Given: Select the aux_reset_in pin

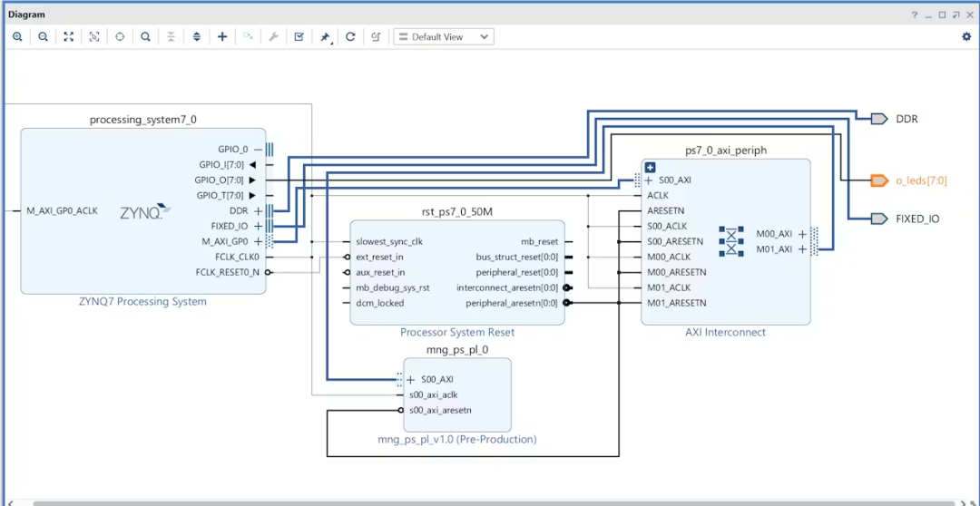Looking at the screenshot, I should pos(380,272).
